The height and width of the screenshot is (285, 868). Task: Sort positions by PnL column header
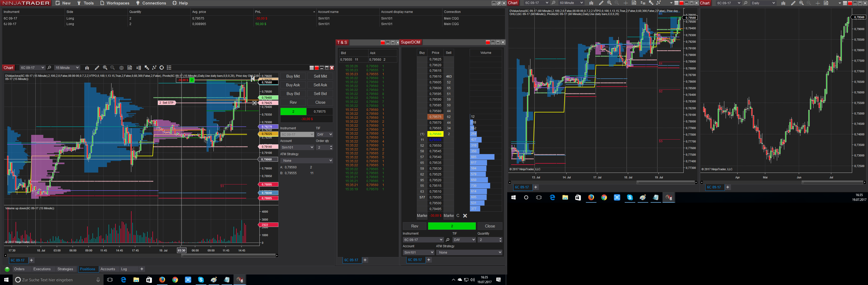point(285,12)
